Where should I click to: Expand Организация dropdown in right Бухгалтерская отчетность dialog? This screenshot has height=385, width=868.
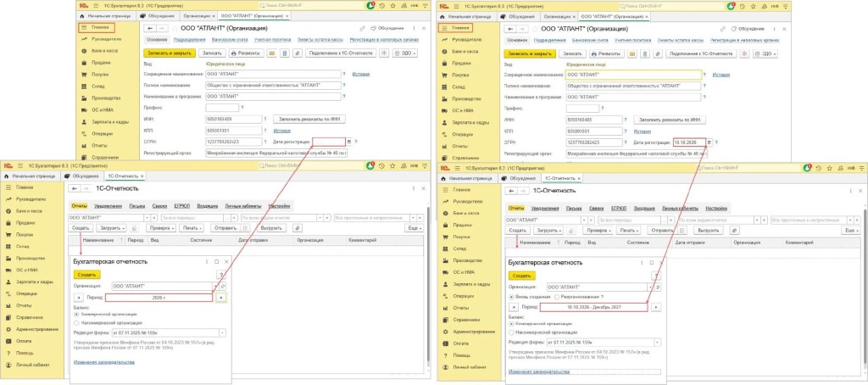coord(650,287)
